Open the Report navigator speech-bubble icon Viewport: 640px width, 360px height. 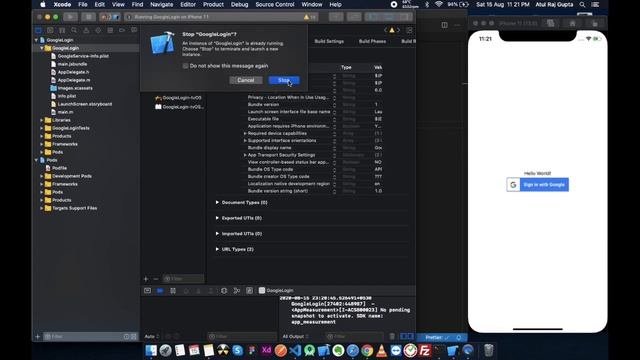(x=134, y=30)
